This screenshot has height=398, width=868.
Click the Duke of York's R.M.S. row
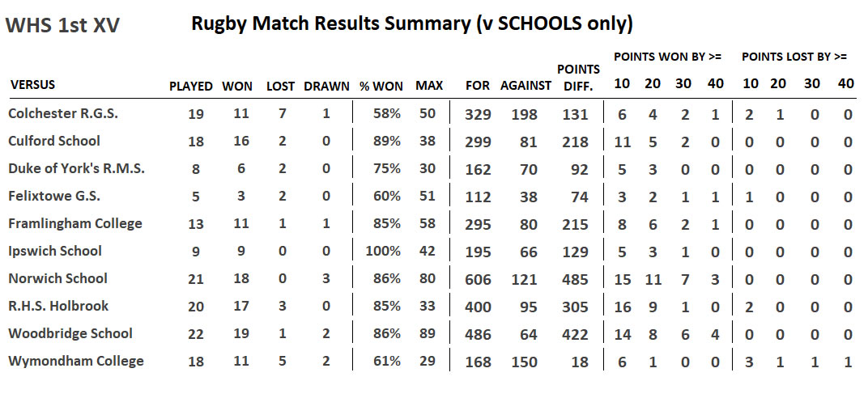coord(76,168)
